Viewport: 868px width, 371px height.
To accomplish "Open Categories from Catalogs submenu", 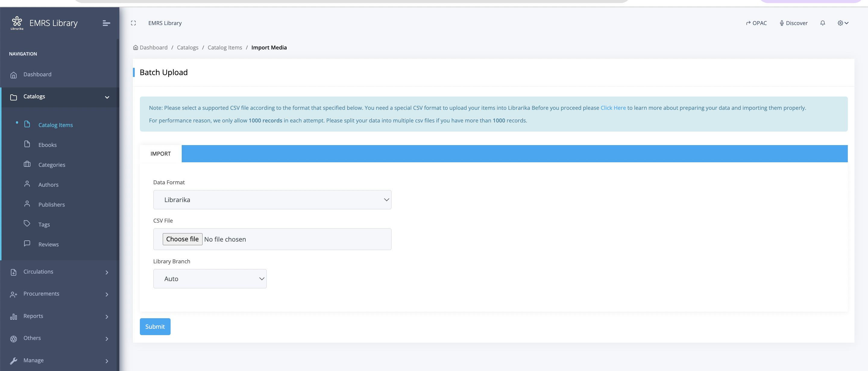I will click(x=52, y=165).
